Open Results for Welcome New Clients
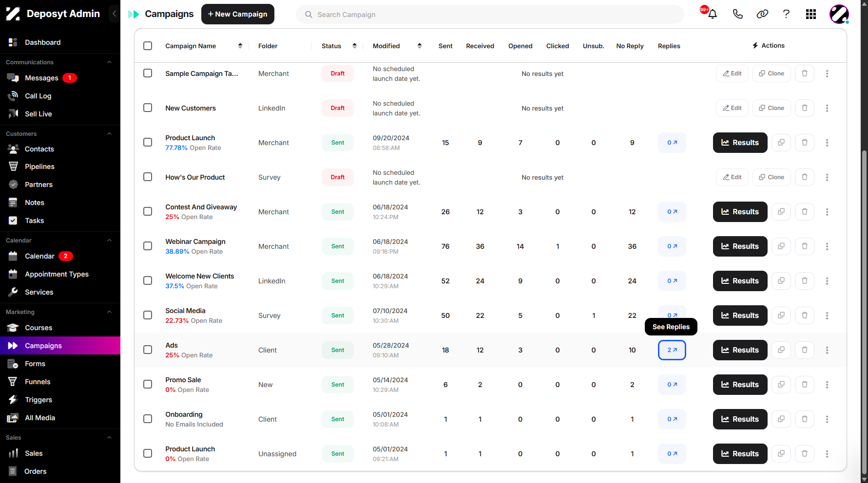 (x=740, y=281)
